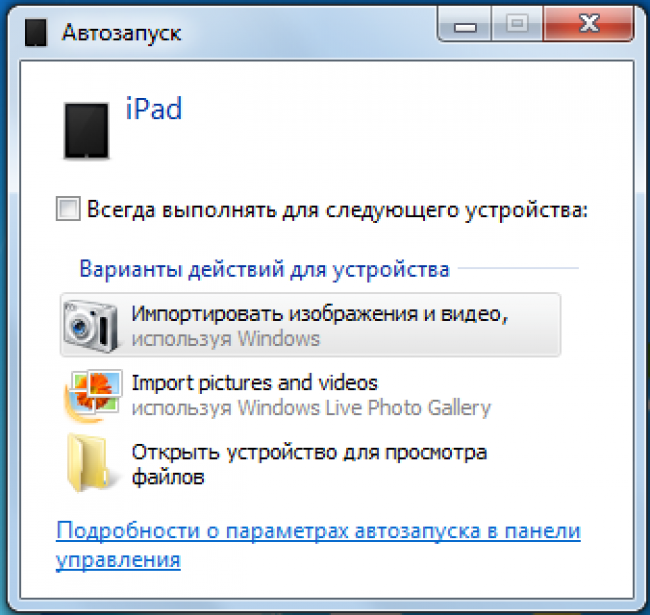Click the disabled maximize button
Screen dimensions: 650x615
tap(517, 24)
